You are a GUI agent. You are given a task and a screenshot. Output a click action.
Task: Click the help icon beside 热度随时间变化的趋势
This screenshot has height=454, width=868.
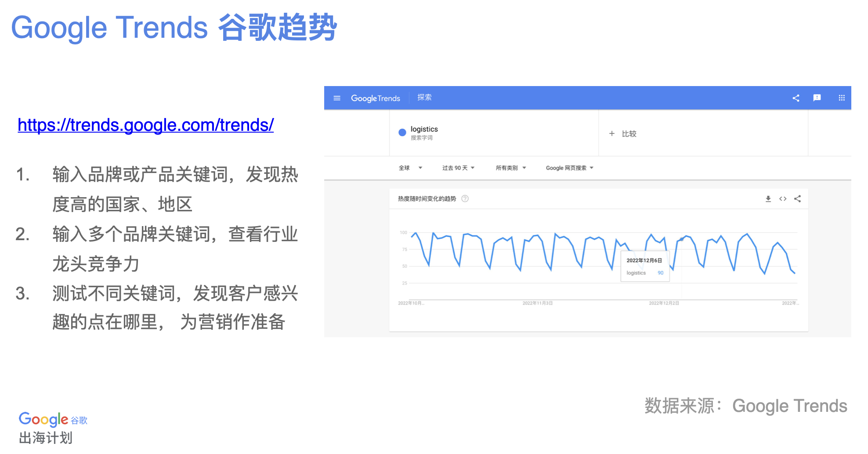coord(465,198)
